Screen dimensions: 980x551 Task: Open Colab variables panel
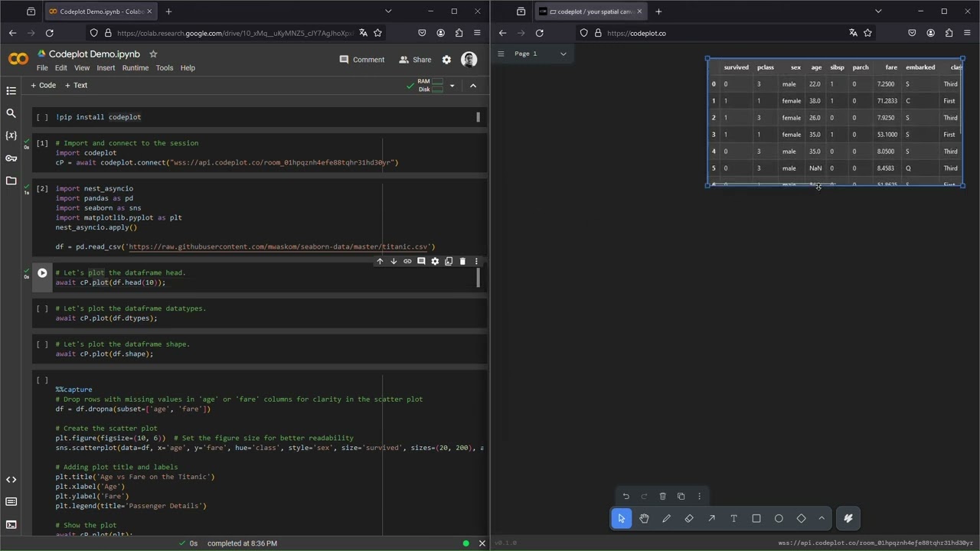[11, 135]
